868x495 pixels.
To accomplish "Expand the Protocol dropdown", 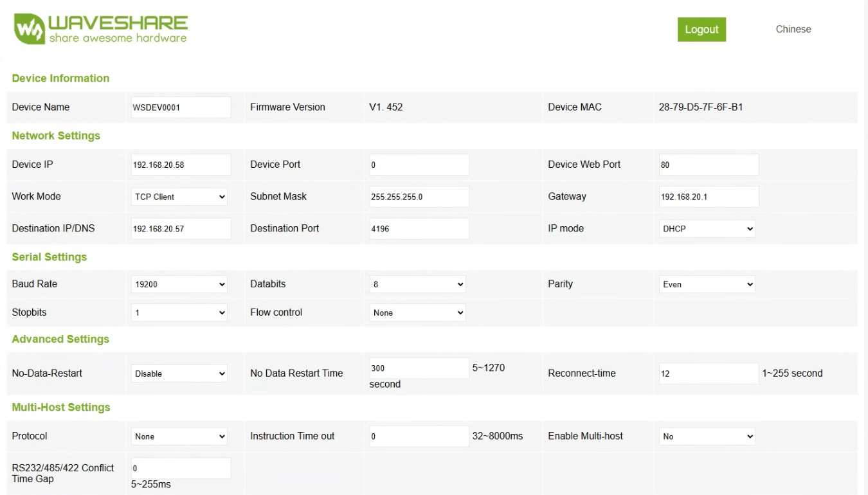I will (179, 437).
